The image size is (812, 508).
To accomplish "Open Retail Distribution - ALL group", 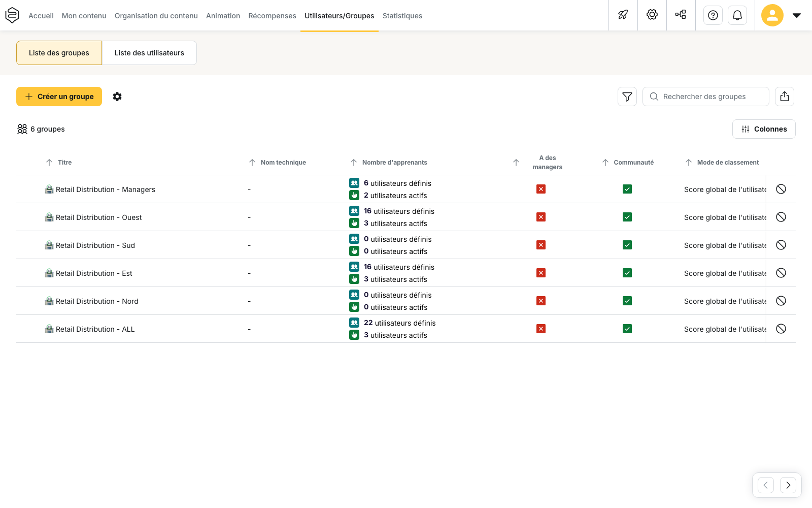I will (x=95, y=329).
